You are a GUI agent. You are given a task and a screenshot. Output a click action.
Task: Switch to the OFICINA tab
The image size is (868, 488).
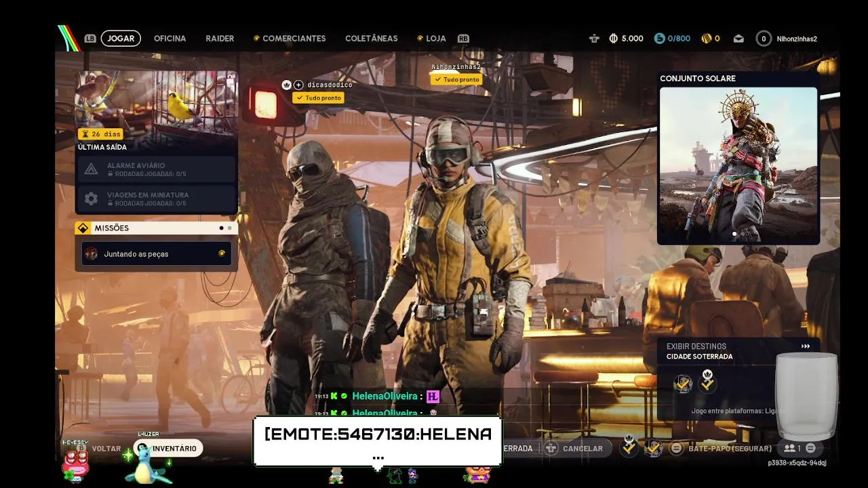[170, 39]
